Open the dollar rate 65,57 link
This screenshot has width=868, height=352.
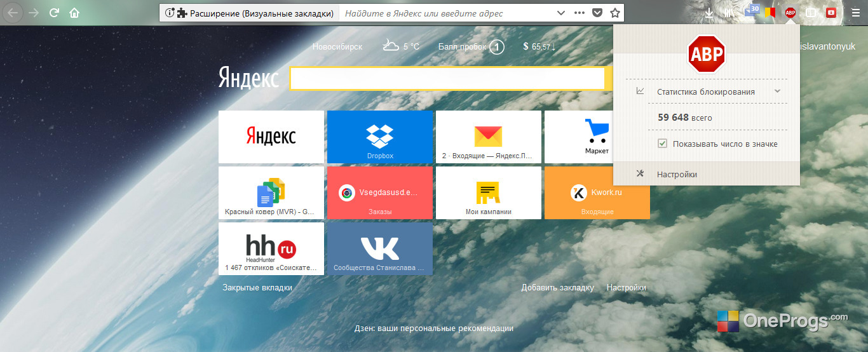539,46
